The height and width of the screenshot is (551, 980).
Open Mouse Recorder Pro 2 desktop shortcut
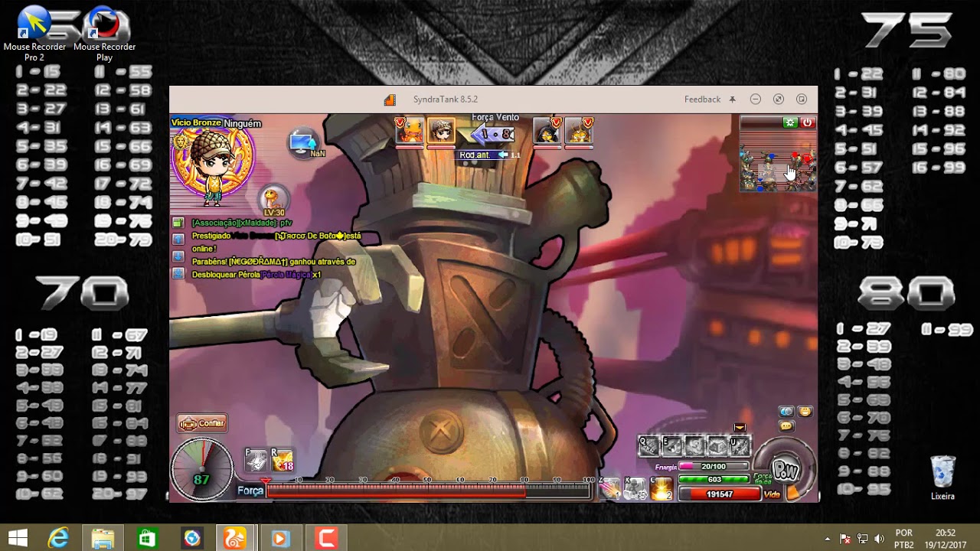[x=34, y=34]
